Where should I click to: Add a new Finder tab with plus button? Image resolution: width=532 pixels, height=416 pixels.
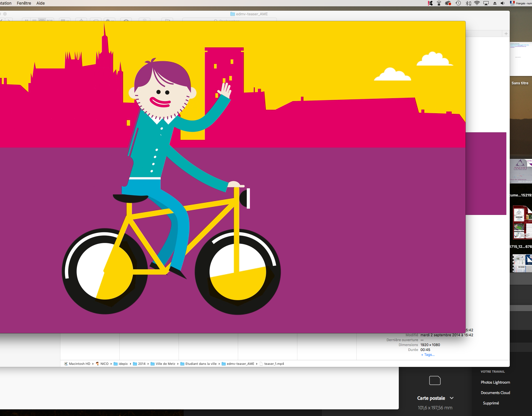click(506, 34)
